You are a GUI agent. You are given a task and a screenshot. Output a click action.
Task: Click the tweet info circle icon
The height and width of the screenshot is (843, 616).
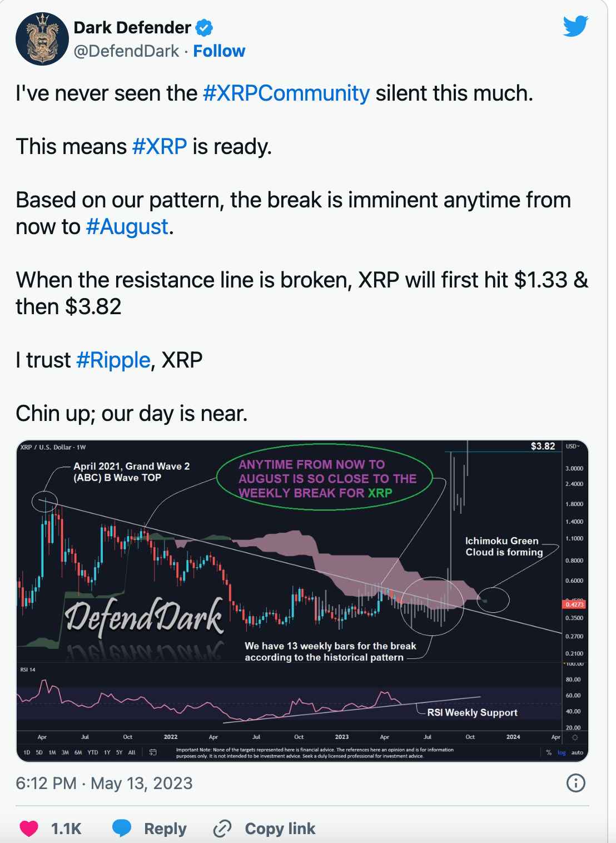575,783
